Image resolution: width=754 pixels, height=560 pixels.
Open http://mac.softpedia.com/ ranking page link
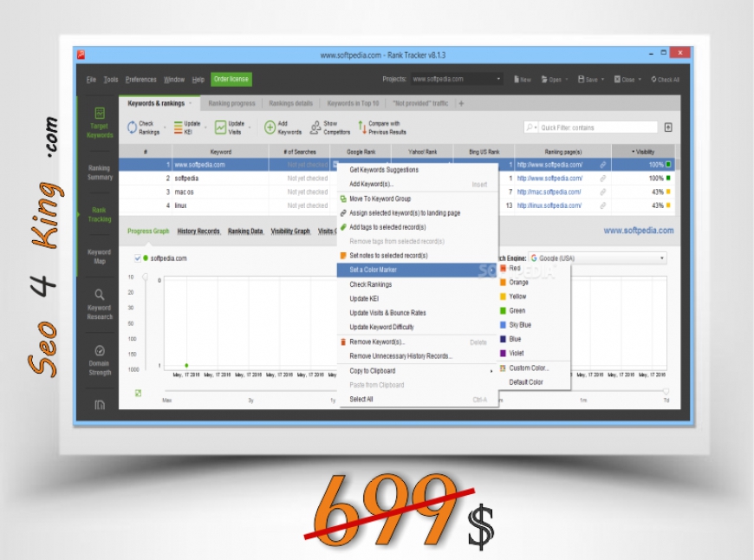549,192
